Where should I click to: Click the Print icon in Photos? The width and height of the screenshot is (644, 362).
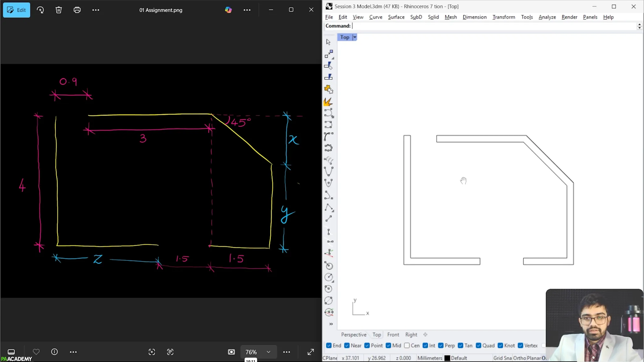point(77,10)
